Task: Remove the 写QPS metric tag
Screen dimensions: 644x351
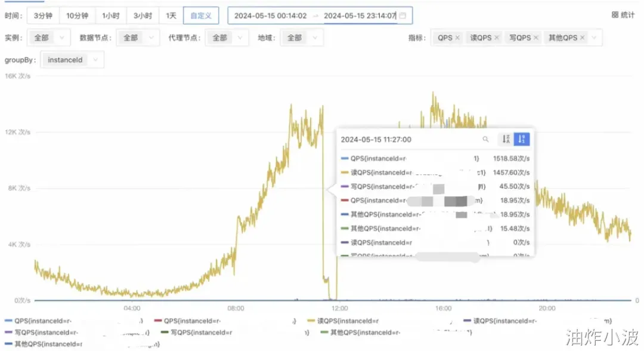Action: (x=535, y=38)
